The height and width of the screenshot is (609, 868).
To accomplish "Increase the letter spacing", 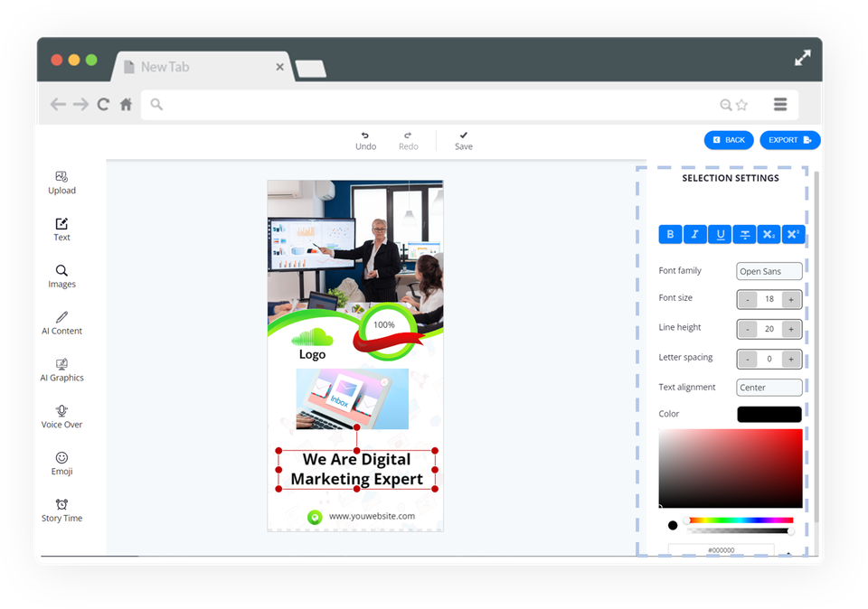I will pos(791,359).
